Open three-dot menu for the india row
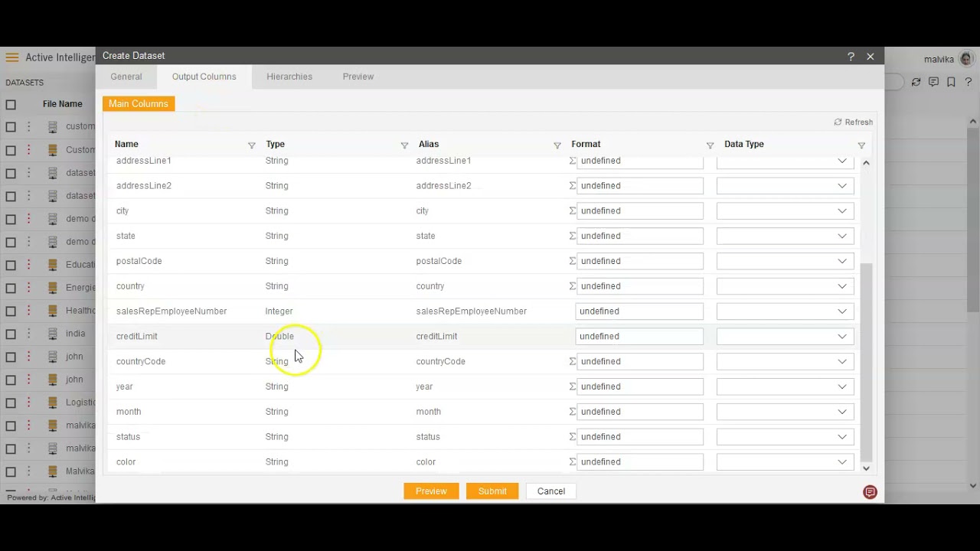The height and width of the screenshot is (551, 980). (x=29, y=334)
